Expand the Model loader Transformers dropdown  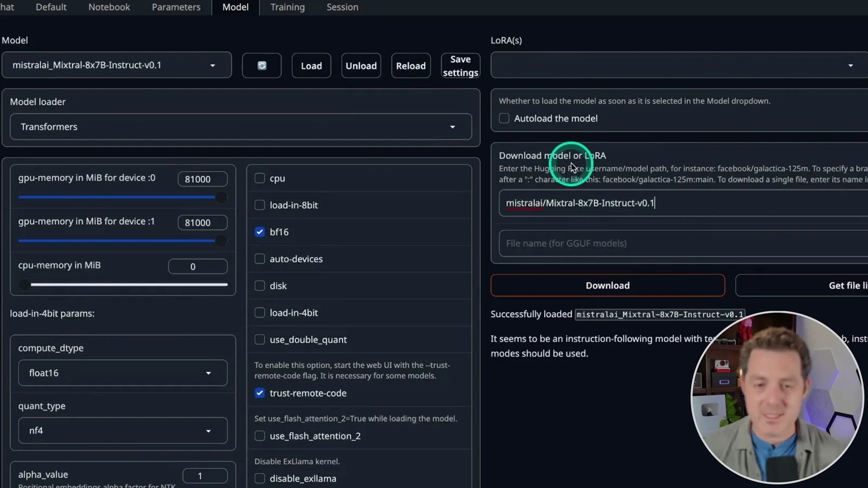(241, 127)
